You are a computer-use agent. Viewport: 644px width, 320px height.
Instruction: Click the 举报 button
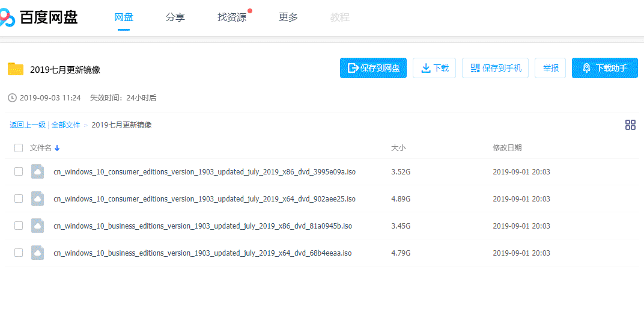(550, 68)
